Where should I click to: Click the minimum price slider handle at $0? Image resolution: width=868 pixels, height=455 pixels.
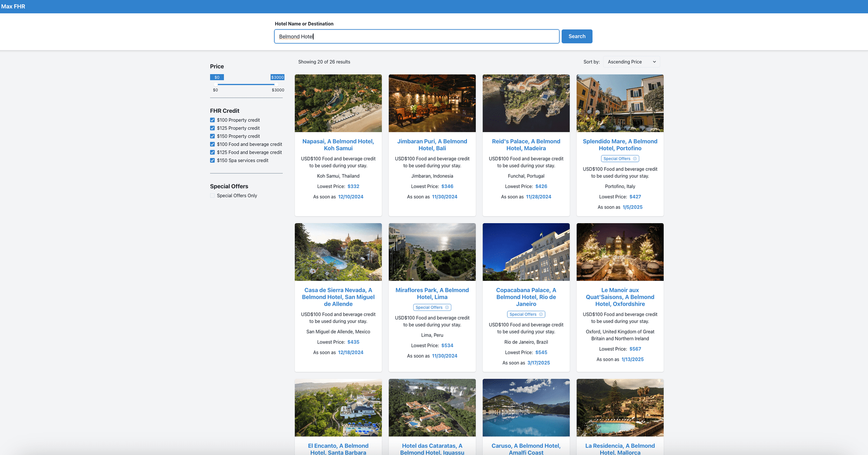pyautogui.click(x=216, y=84)
